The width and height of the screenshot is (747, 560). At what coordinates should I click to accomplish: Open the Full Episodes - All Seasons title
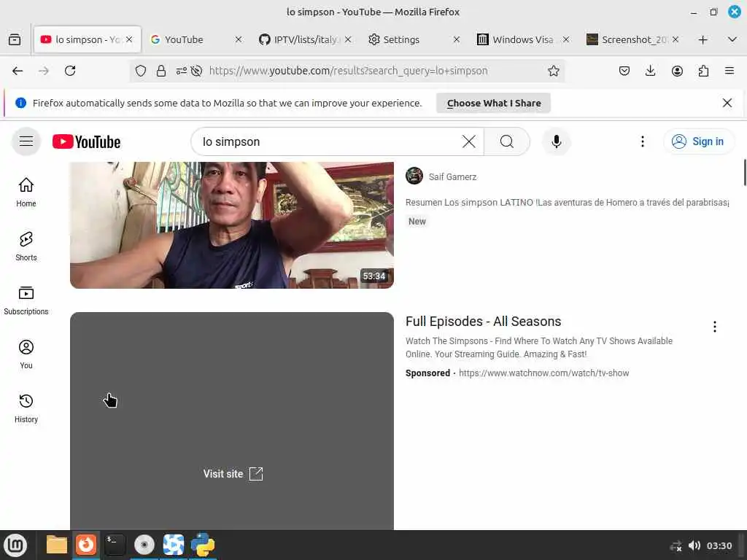point(483,322)
